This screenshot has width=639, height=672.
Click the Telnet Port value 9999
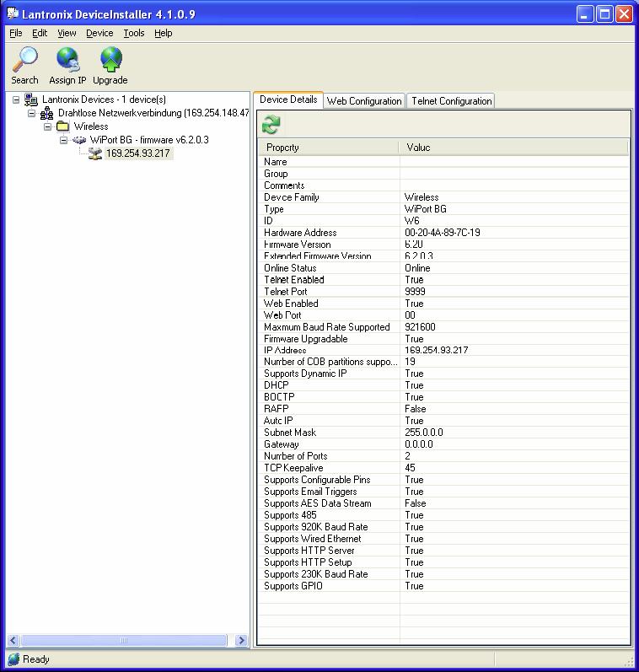[x=415, y=292]
